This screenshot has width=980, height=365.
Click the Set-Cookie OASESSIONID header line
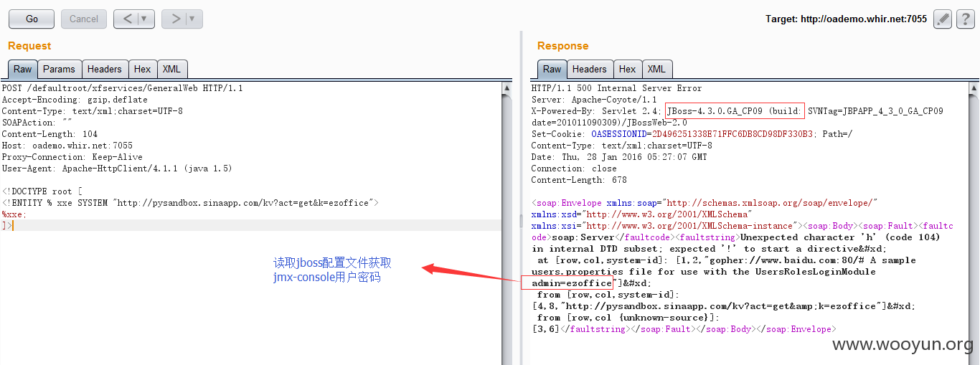click(x=692, y=134)
